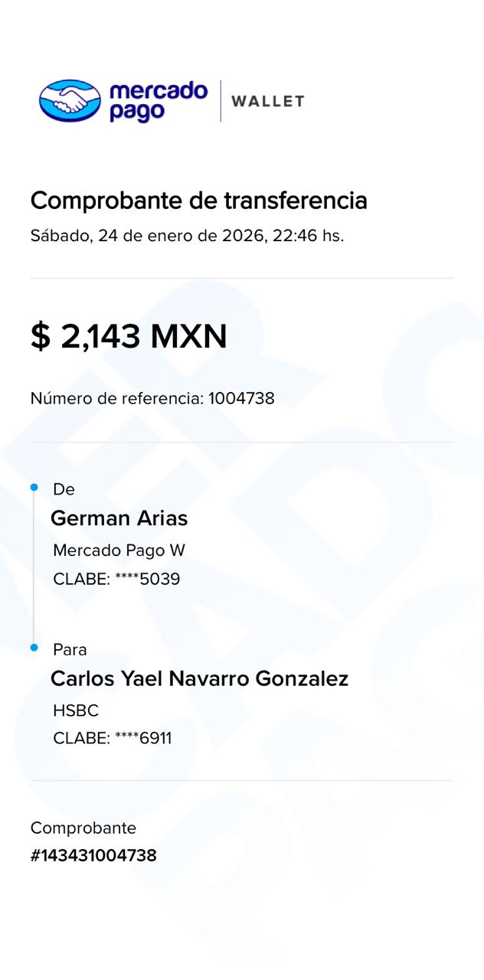Click the "Mercado Pago W" sender bank
Screen dimensions: 484x980
pyautogui.click(x=119, y=550)
